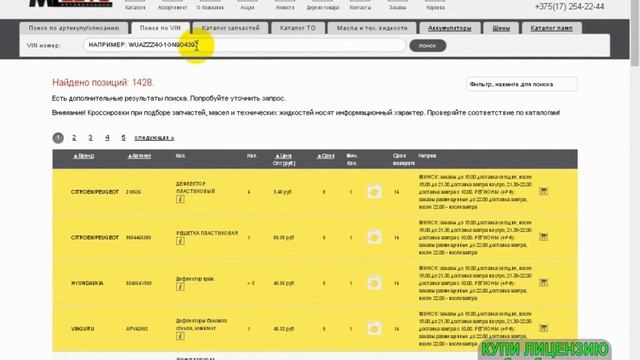The width and height of the screenshot is (640, 360).
Task: Sort results by Артикул column
Action: [140, 156]
